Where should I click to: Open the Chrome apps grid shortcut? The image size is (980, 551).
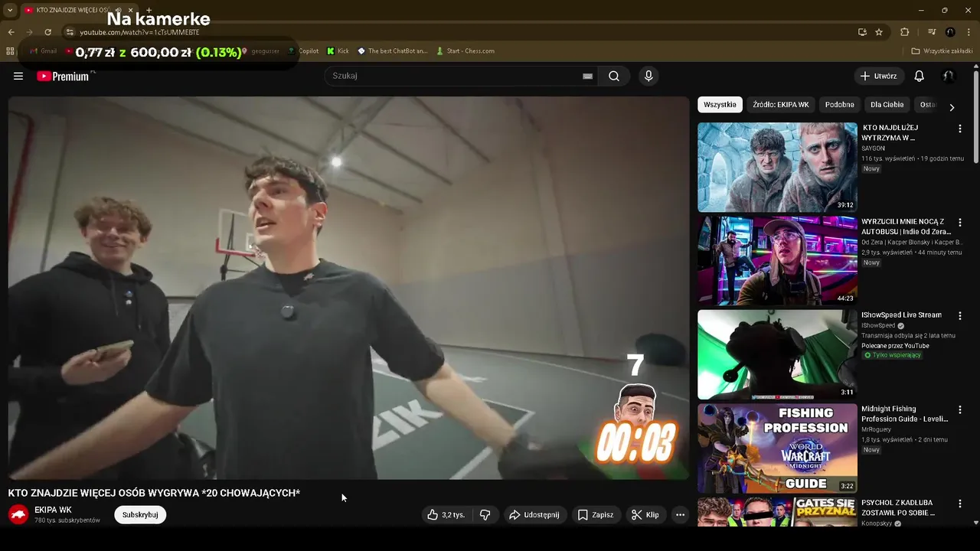coord(10,51)
